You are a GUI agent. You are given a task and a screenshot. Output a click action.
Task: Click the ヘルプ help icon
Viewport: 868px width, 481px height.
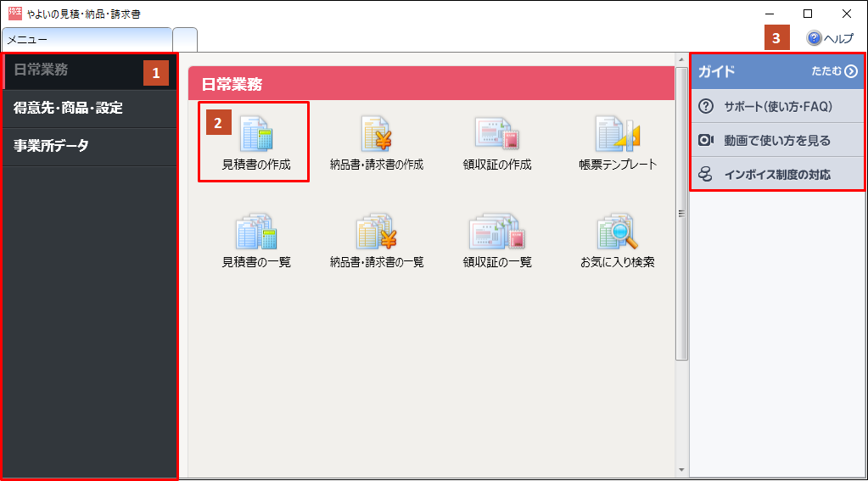tap(814, 38)
